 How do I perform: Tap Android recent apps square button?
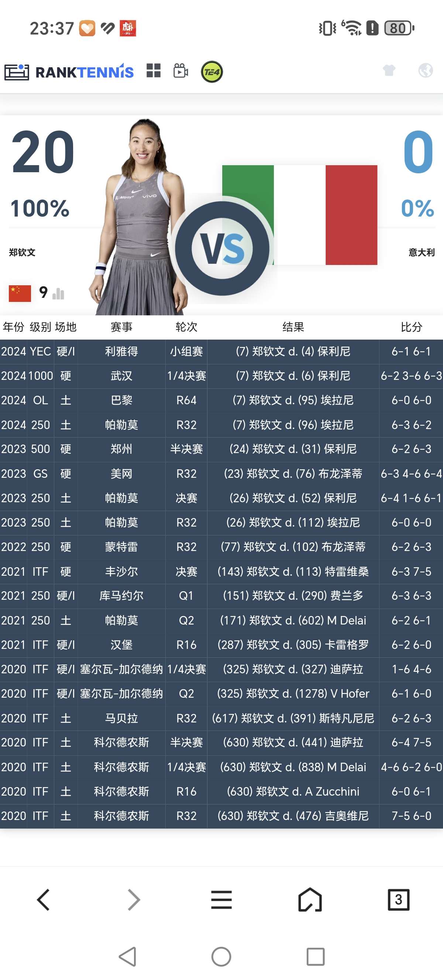coord(315,956)
